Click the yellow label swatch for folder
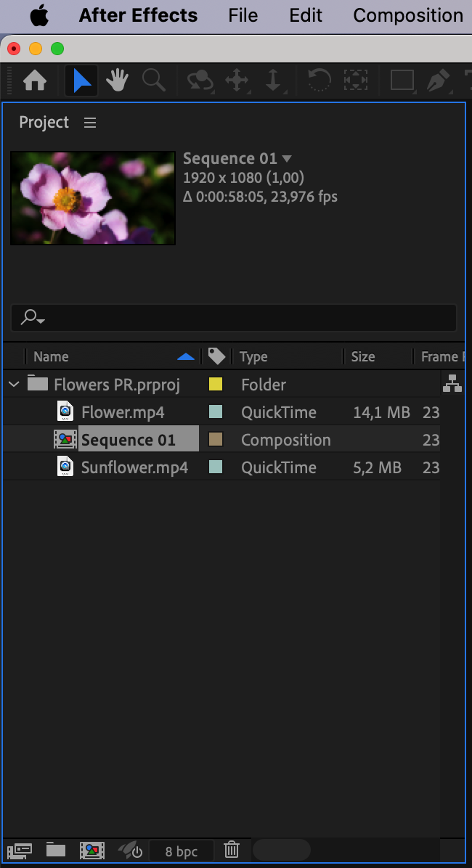Viewport: 472px width, 868px height. tap(216, 384)
